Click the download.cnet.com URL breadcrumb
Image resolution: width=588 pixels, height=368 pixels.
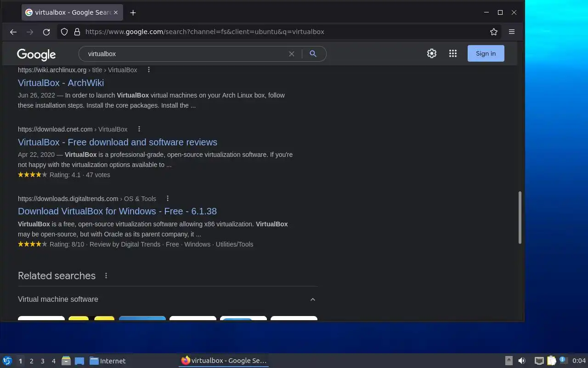click(73, 129)
